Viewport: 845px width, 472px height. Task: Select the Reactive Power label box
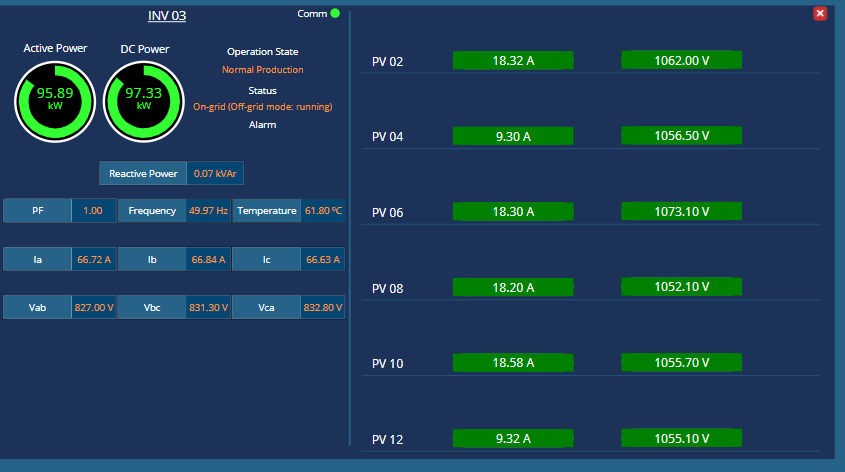[143, 173]
